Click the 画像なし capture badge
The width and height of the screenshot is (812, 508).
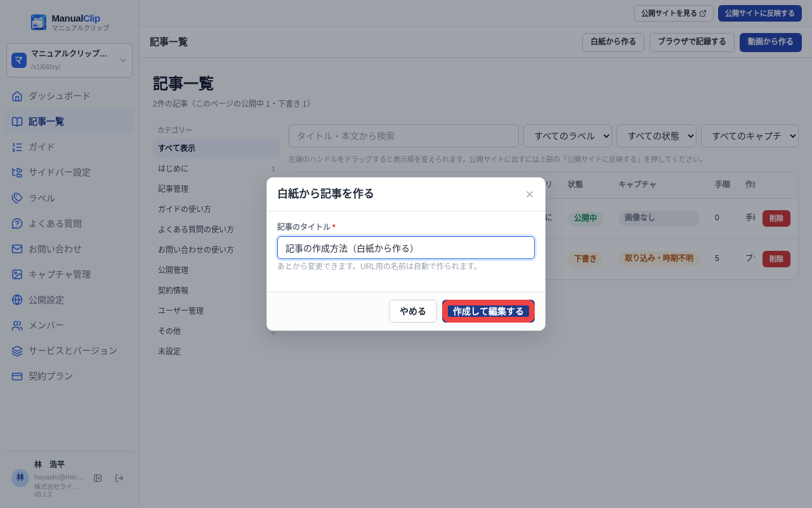click(x=659, y=218)
